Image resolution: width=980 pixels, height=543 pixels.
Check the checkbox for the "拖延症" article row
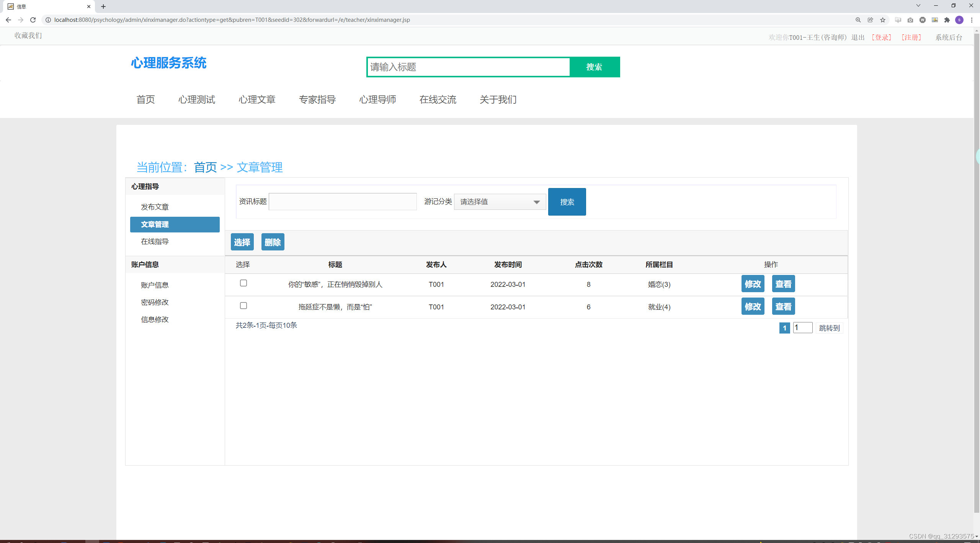243,306
